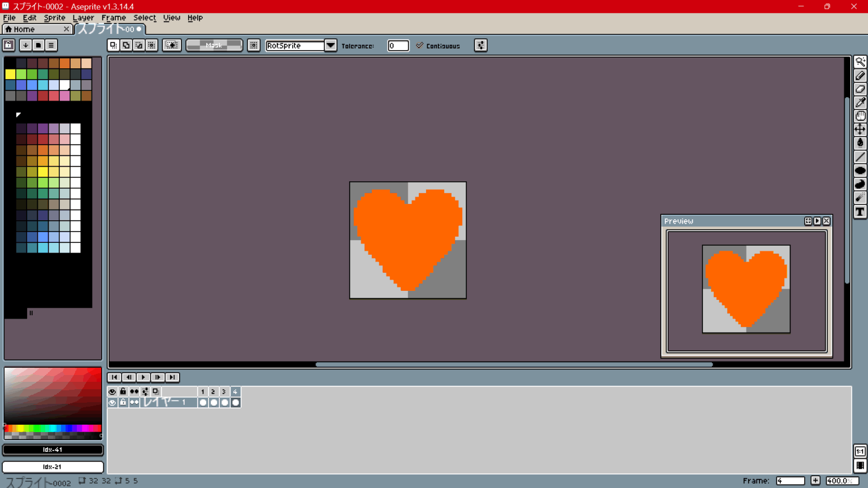The height and width of the screenshot is (488, 868).
Task: Play the animation in the timeline
Action: tap(143, 377)
